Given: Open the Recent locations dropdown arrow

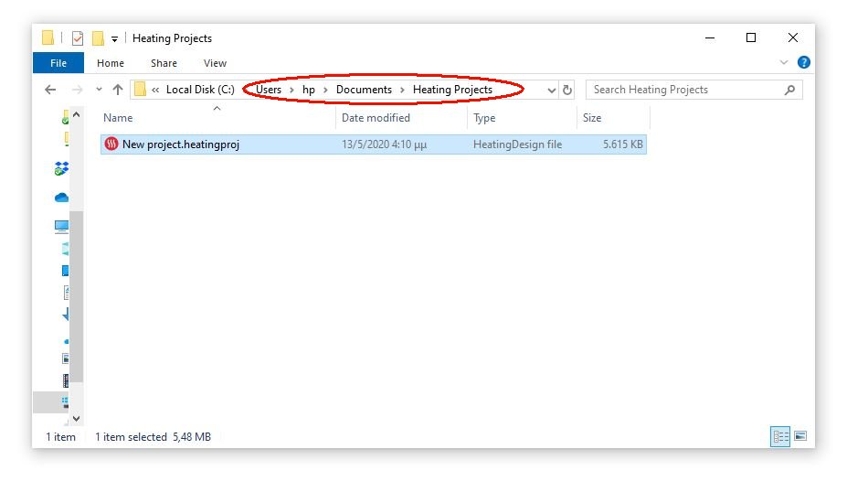Looking at the screenshot, I should (x=98, y=90).
